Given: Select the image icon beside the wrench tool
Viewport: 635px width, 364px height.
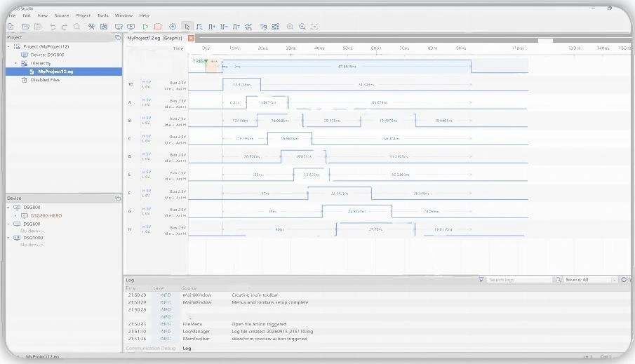Looking at the screenshot, I should coord(104,27).
